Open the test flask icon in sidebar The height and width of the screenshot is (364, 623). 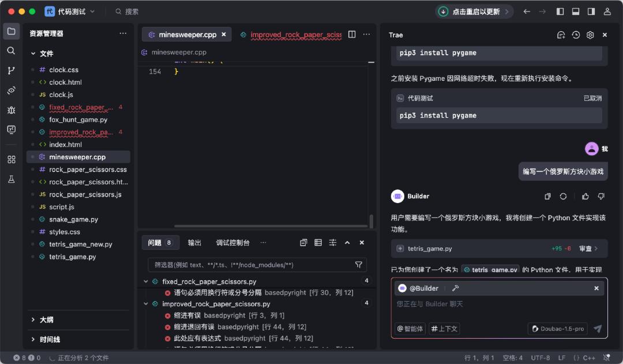tap(11, 179)
